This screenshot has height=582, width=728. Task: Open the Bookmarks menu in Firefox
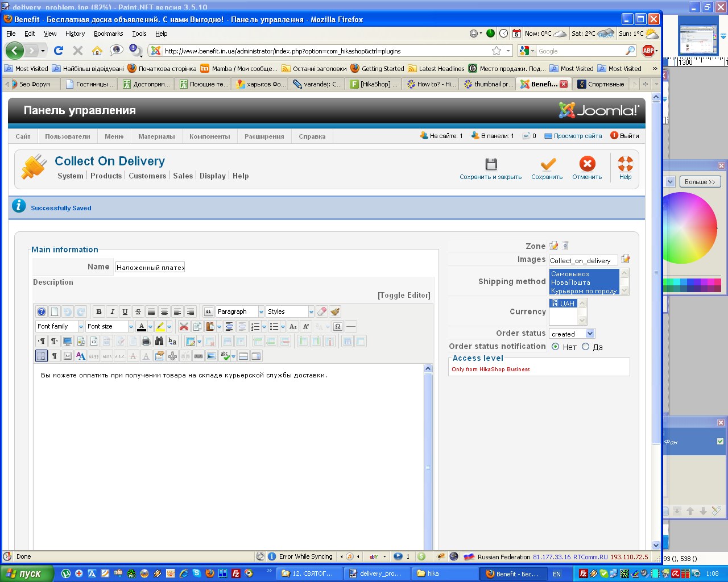point(108,34)
